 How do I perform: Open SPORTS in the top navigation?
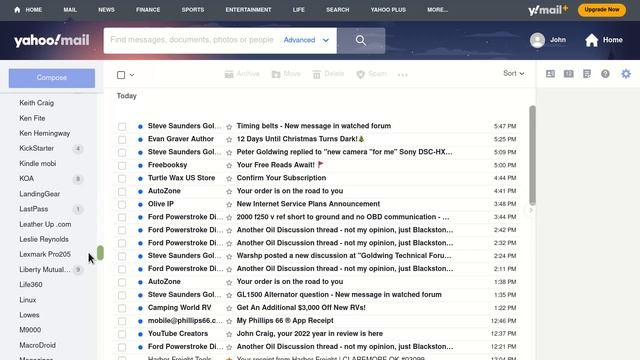(193, 10)
